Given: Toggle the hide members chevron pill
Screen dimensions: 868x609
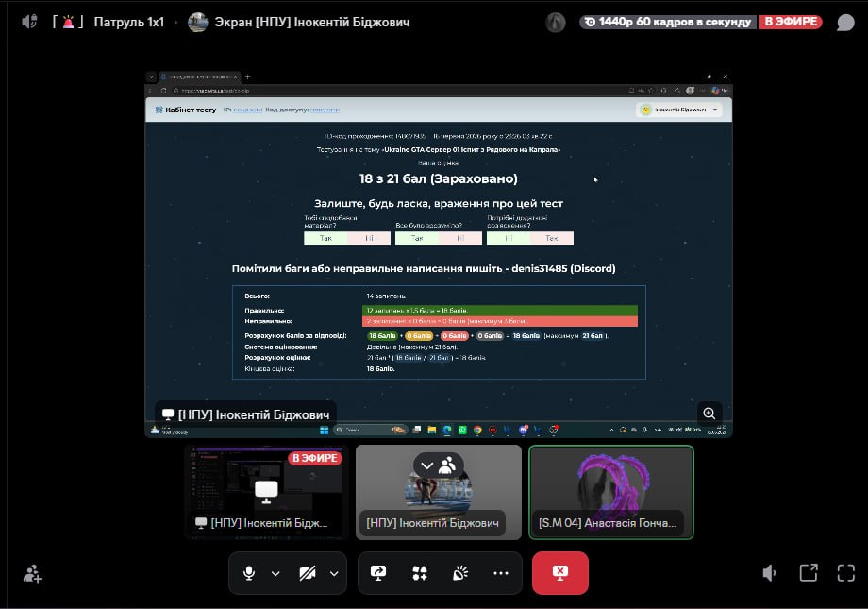Looking at the screenshot, I should point(439,465).
